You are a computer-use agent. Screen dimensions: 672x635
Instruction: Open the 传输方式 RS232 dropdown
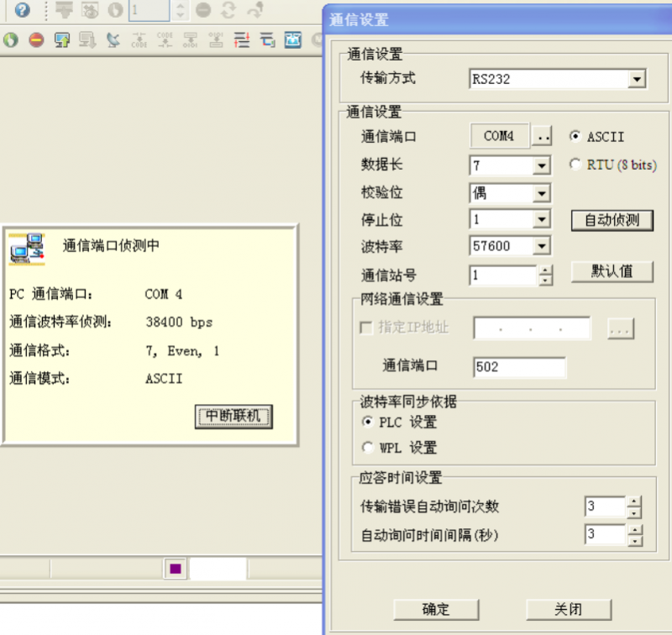[x=637, y=79]
